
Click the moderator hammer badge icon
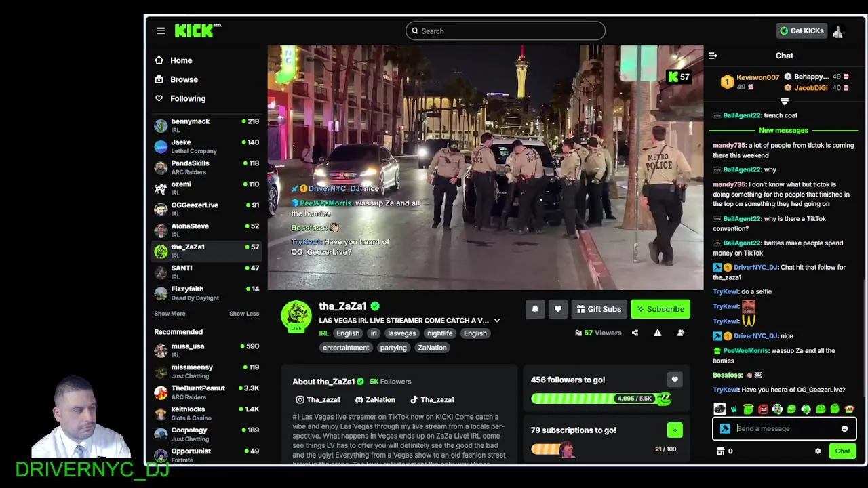(x=725, y=428)
